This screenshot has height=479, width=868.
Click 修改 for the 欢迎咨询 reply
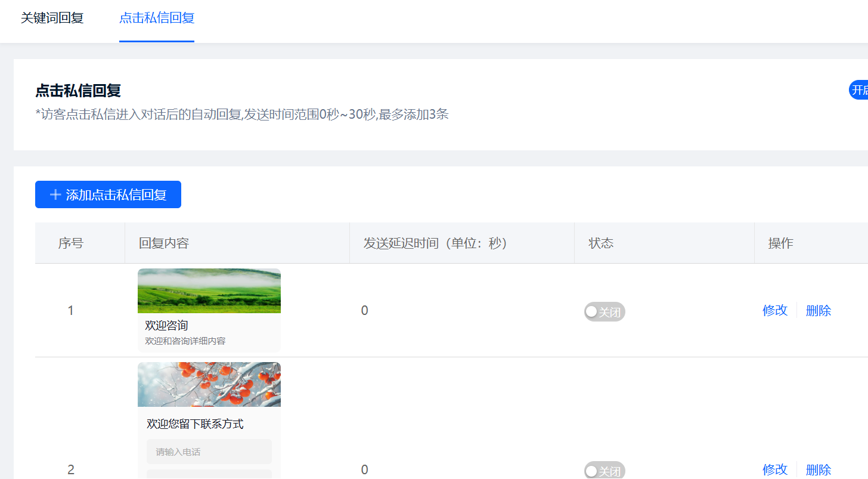point(775,310)
